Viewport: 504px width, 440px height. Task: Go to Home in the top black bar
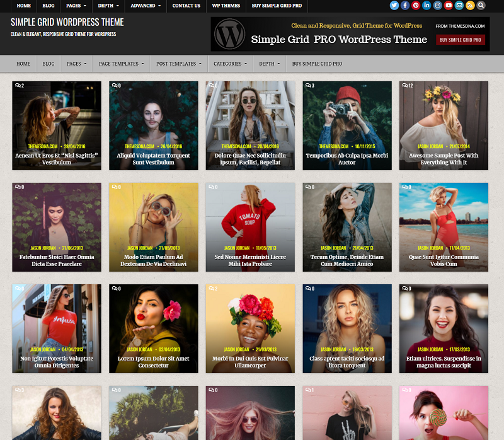[24, 6]
